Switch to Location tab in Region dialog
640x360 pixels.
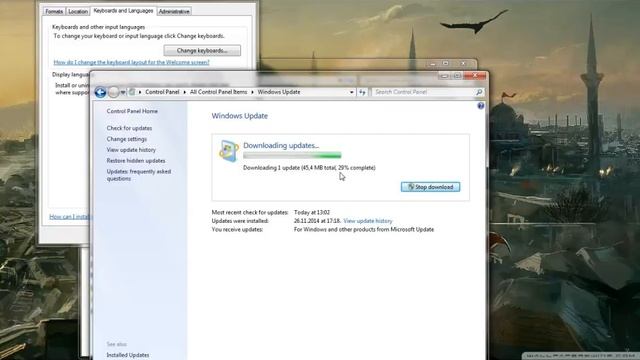click(x=78, y=11)
